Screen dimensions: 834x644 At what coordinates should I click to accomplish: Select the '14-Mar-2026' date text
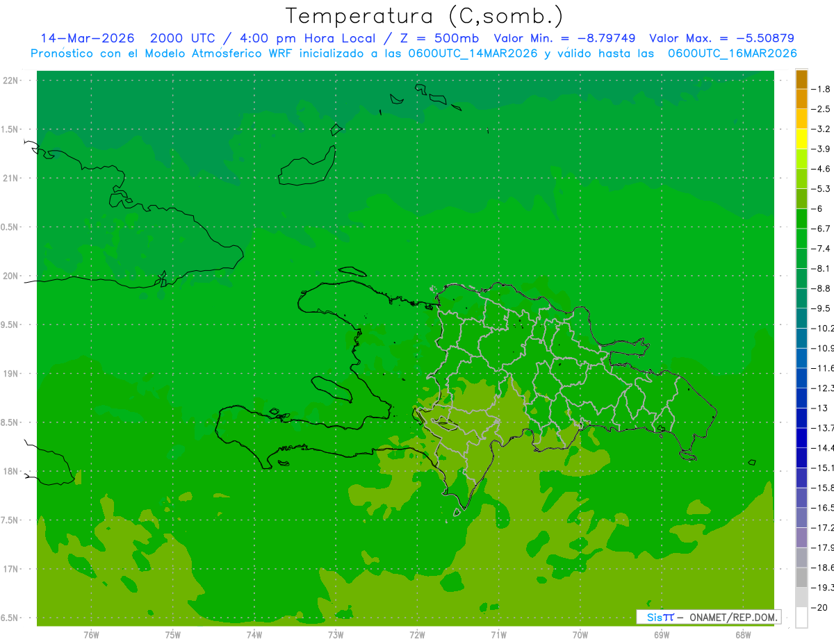pyautogui.click(x=88, y=38)
